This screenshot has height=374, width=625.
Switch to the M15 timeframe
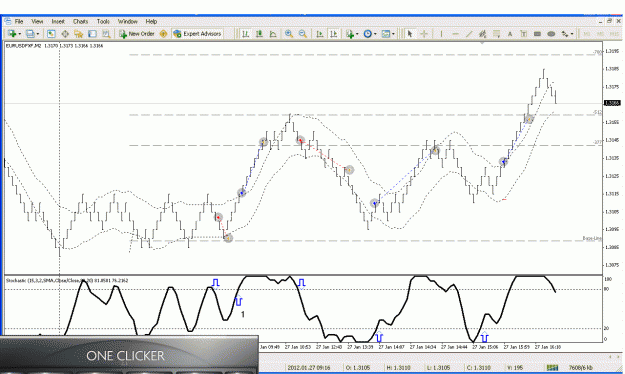614,34
